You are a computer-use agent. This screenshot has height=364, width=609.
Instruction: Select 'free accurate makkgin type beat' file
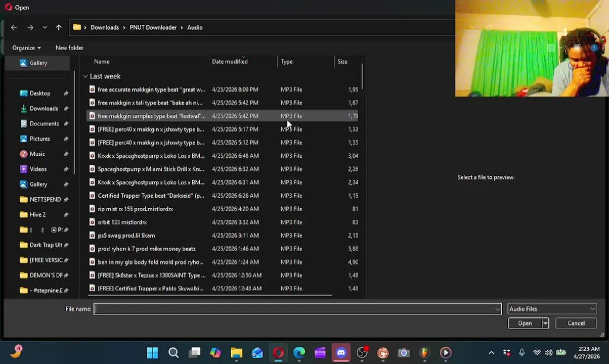pyautogui.click(x=223, y=89)
